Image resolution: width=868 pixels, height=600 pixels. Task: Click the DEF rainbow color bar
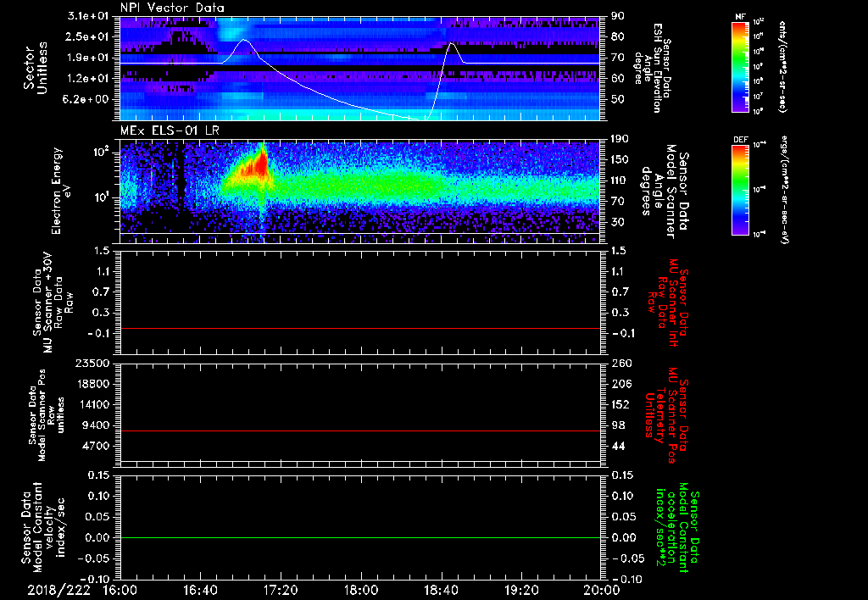click(x=740, y=190)
